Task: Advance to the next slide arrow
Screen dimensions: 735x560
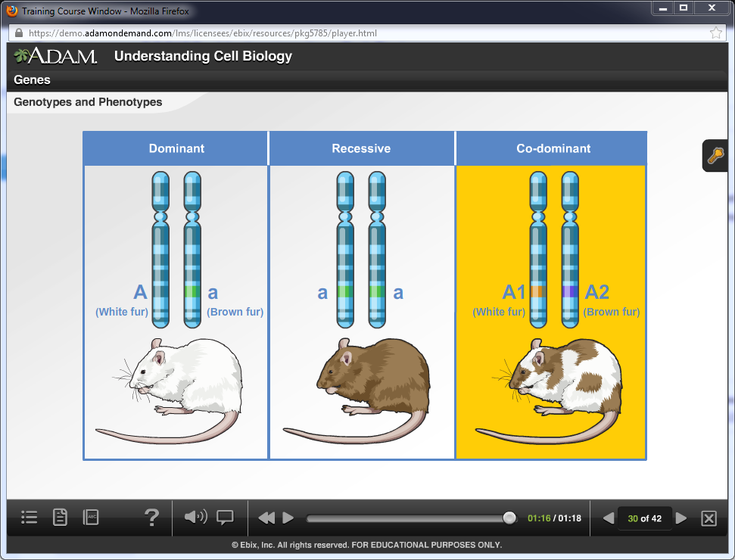Action: 681,518
